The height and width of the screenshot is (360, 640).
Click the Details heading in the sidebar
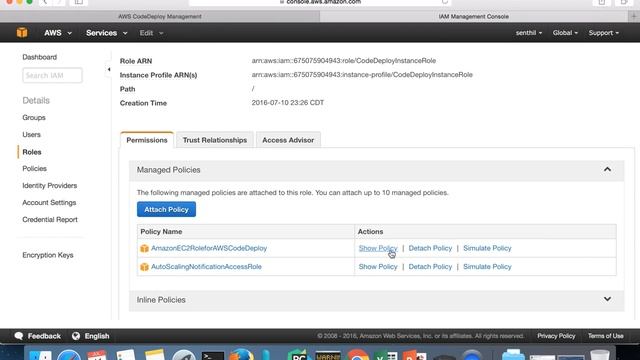[x=36, y=100]
